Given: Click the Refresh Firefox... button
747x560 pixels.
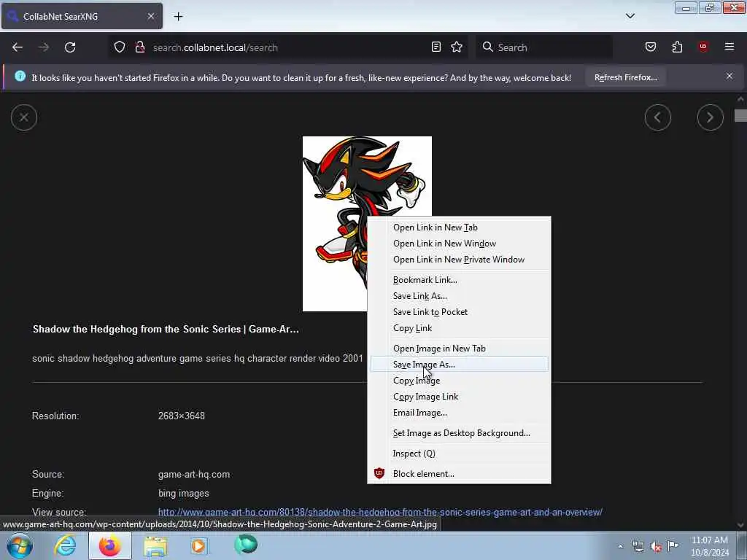Looking at the screenshot, I should (x=625, y=77).
